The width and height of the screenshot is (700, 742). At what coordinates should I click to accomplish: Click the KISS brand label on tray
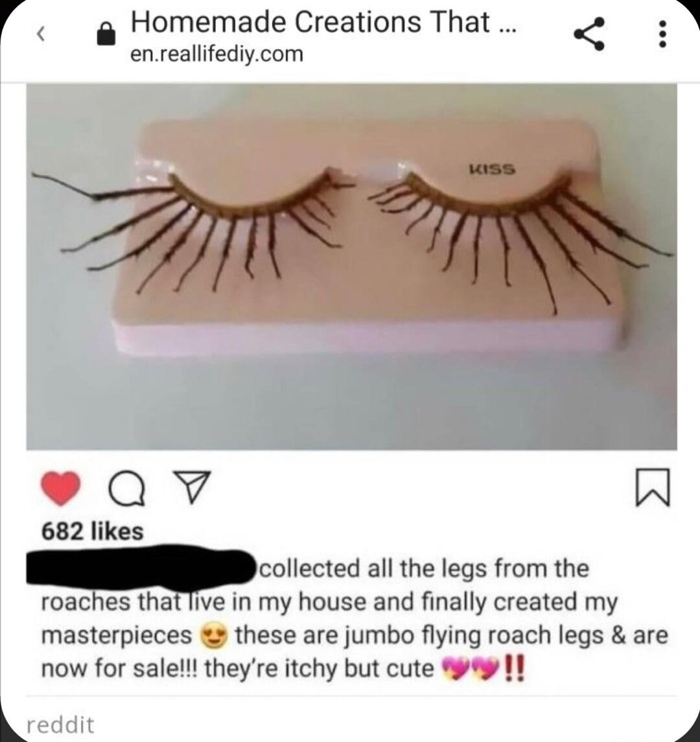pyautogui.click(x=491, y=168)
